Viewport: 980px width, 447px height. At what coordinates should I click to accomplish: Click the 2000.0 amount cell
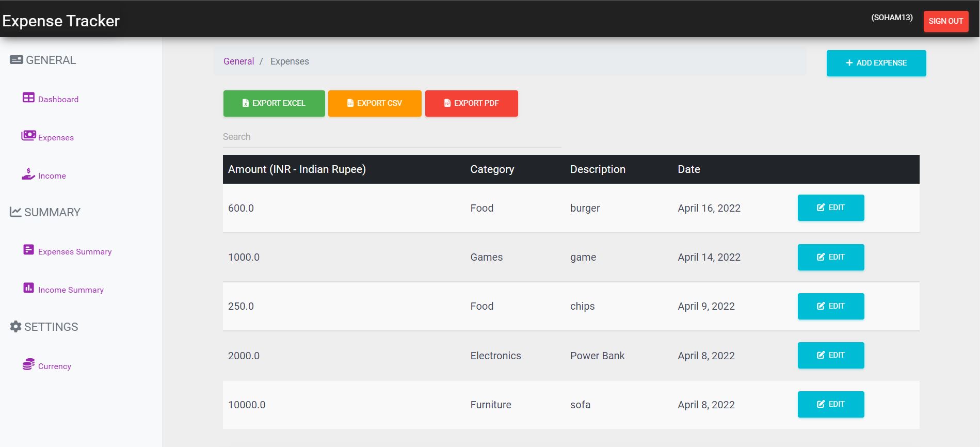point(244,356)
